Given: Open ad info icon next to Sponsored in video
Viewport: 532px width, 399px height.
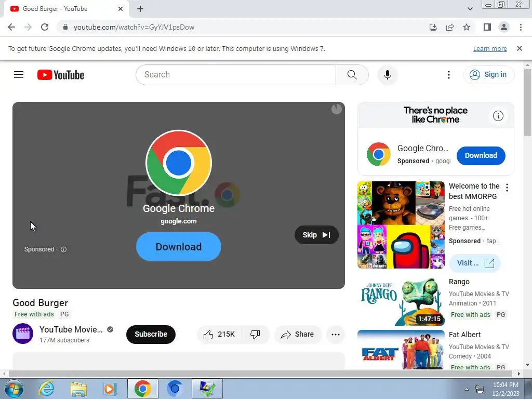Looking at the screenshot, I should 63,249.
